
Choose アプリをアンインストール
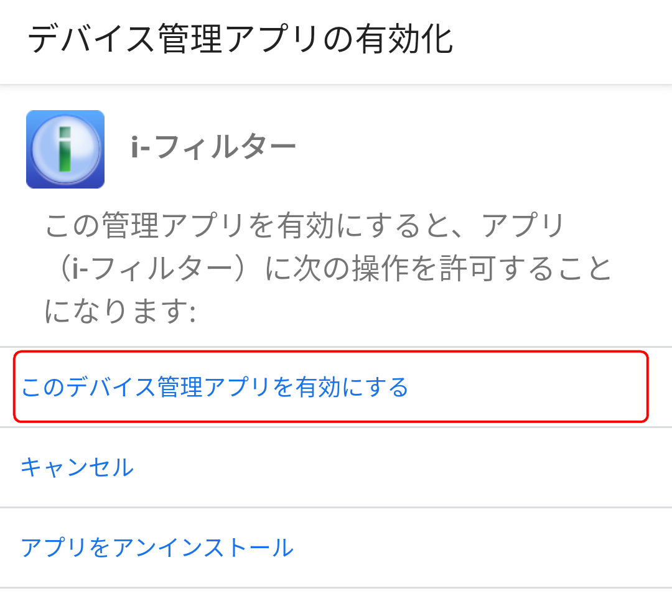336,548
